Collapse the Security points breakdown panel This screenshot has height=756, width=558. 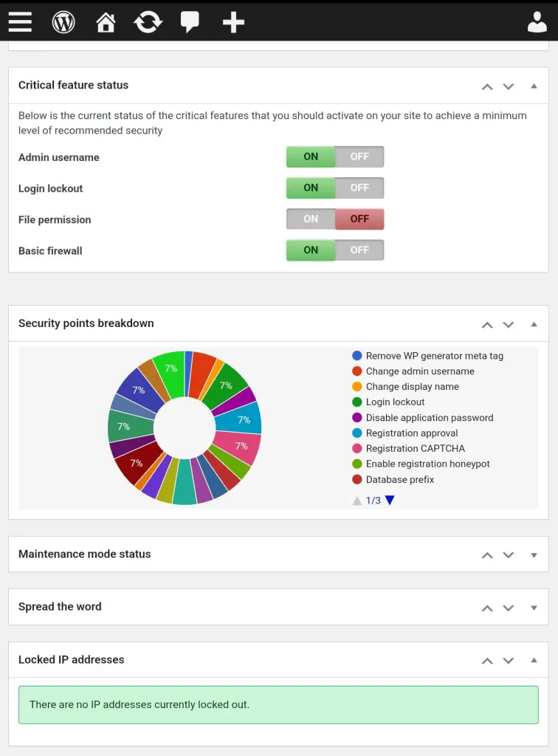click(x=534, y=324)
